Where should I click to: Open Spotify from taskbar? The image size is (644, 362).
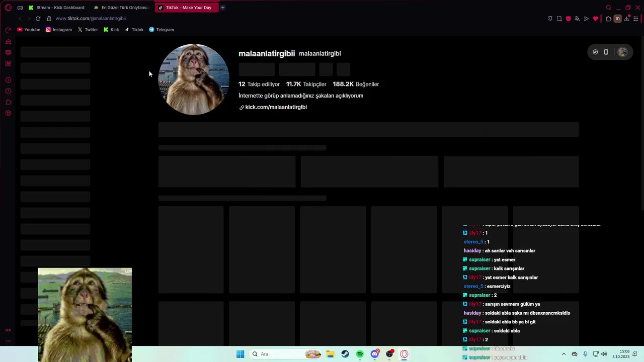point(360,354)
